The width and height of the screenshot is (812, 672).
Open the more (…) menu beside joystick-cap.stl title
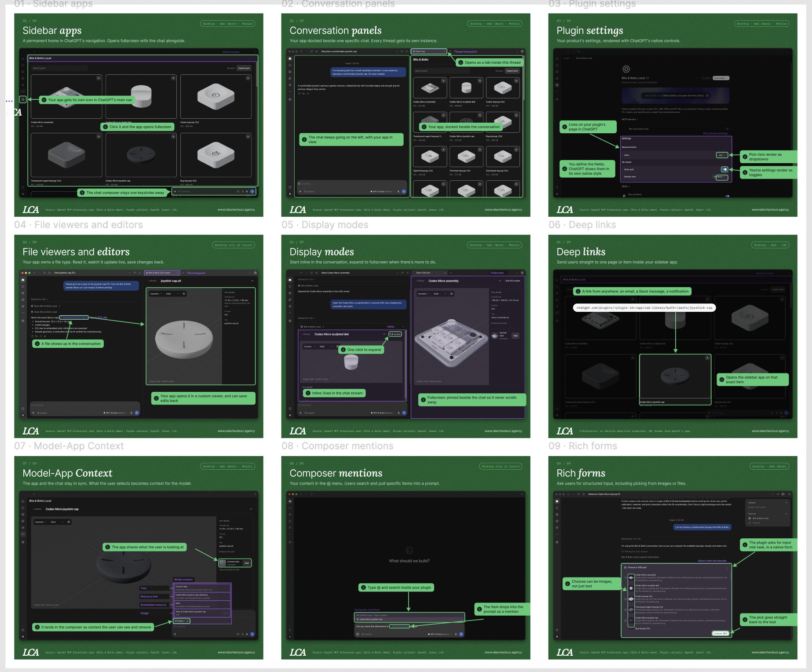pyautogui.click(x=252, y=281)
